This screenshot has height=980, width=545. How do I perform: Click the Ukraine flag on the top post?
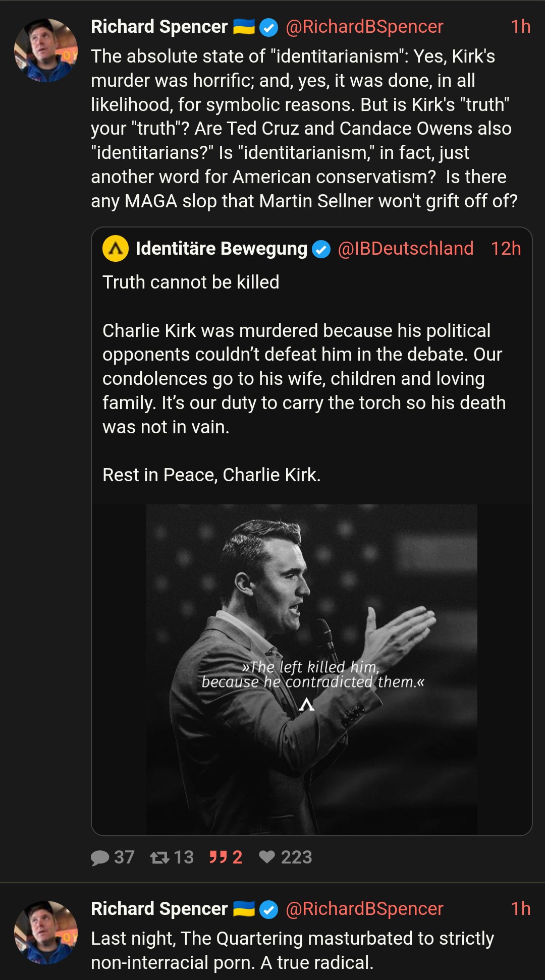point(244,27)
